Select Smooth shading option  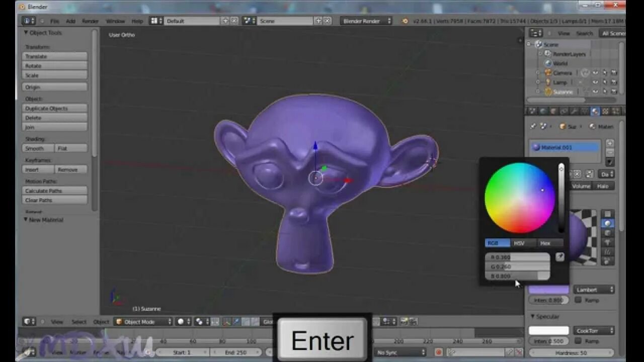pyautogui.click(x=38, y=148)
